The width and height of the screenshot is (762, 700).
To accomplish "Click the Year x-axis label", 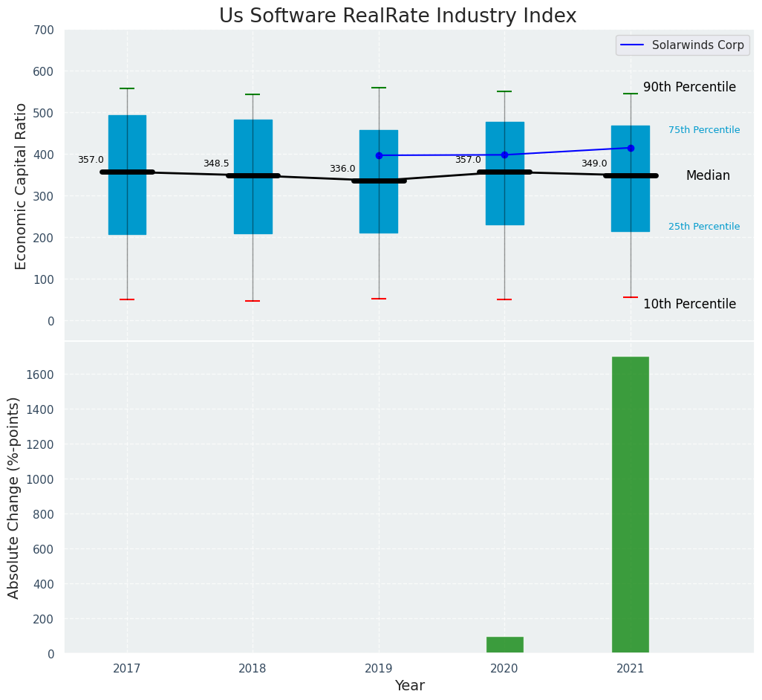I will pos(409,685).
